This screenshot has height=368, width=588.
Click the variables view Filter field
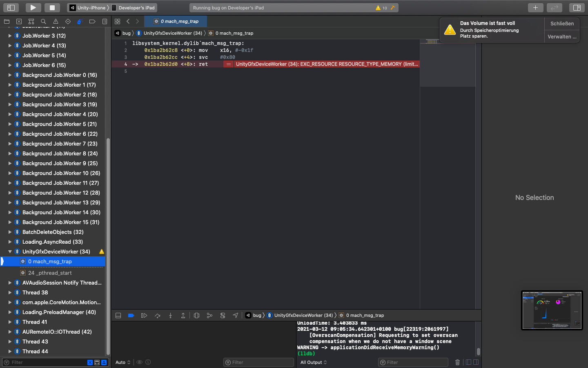259,362
